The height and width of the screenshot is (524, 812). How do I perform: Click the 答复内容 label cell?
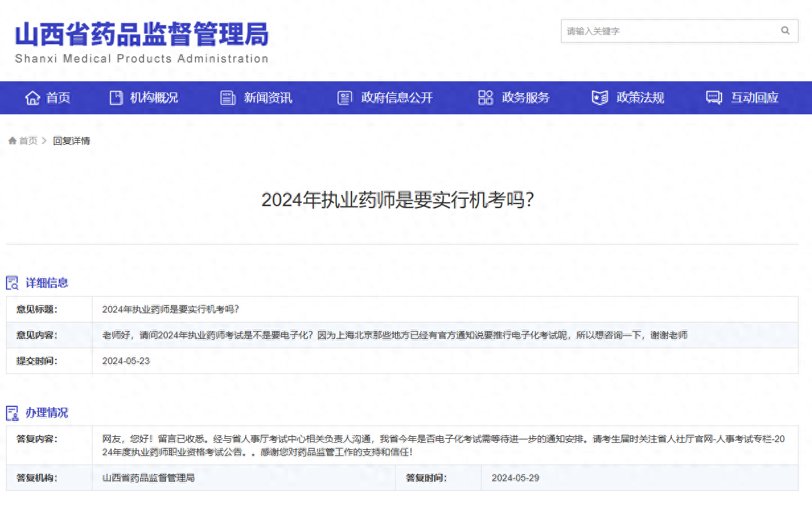(49, 445)
